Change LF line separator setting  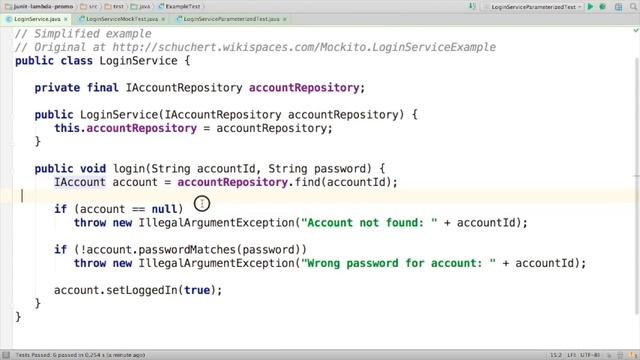click(572, 355)
